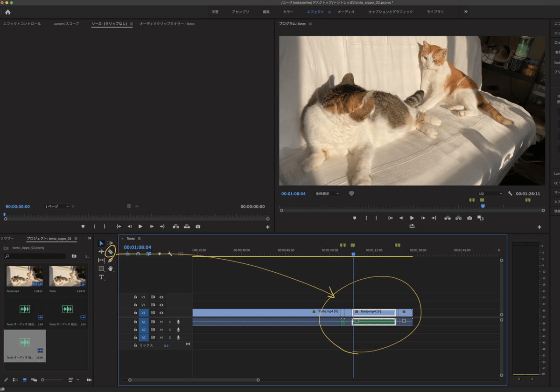Click Source monitor overwrite button
The image size is (560, 392).
tap(187, 226)
